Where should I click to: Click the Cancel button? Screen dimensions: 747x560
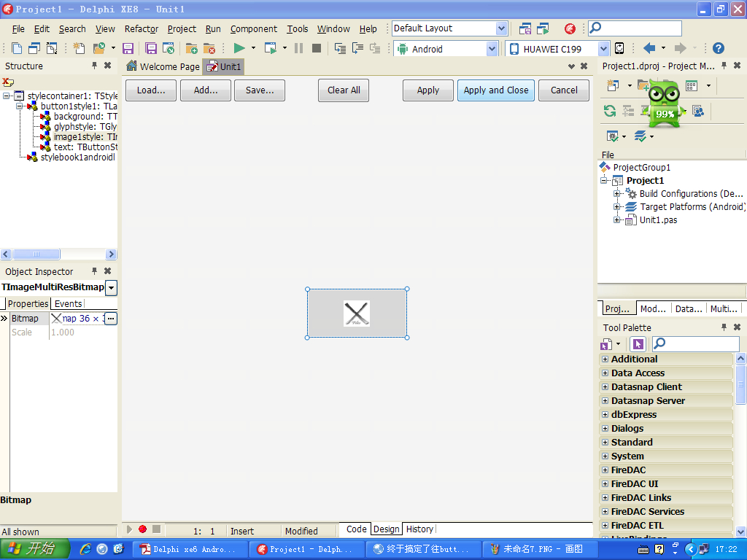(x=564, y=90)
